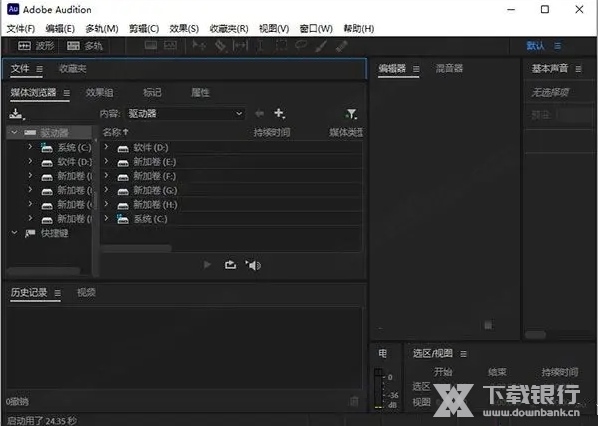598x426 pixels.
Task: Select the Spot Healing Brush tool
Action: (x=341, y=46)
